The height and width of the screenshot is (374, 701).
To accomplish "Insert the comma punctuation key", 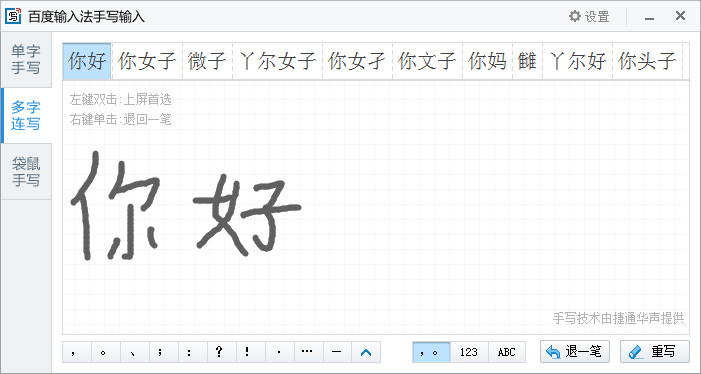I will tap(77, 352).
